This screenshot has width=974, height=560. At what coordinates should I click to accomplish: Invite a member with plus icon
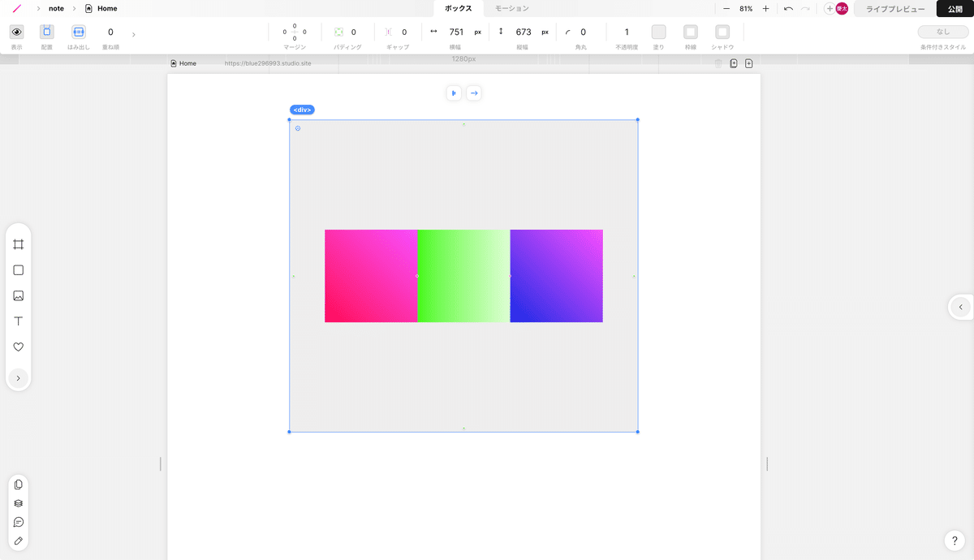pos(829,8)
